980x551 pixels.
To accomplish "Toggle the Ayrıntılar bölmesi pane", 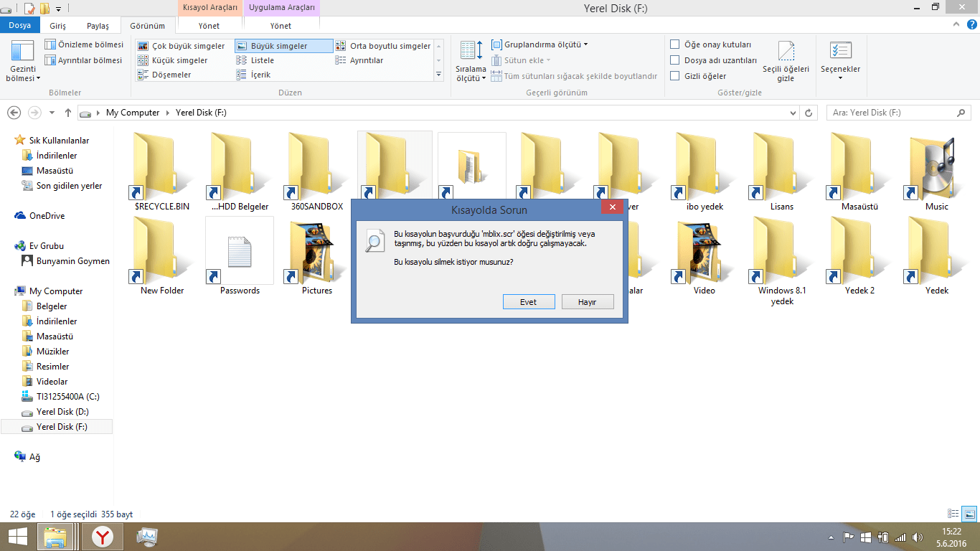I will tap(84, 60).
